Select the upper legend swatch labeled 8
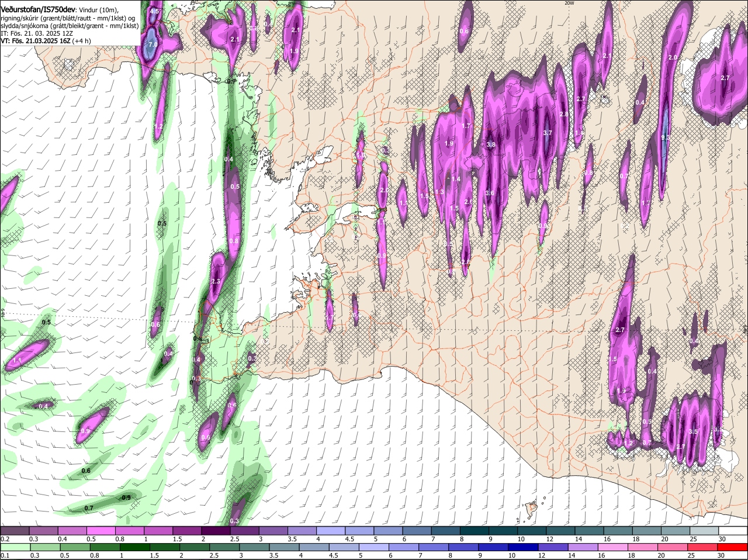The height and width of the screenshot is (560, 748). coord(475,530)
